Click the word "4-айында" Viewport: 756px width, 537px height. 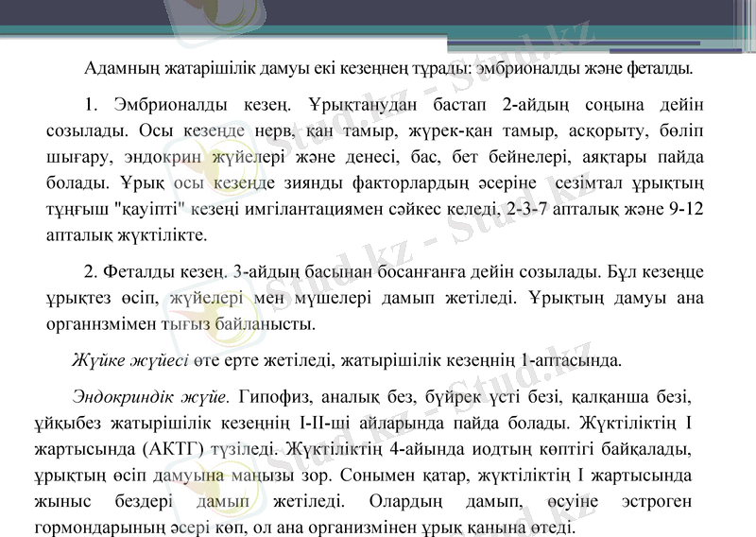[x=426, y=449]
